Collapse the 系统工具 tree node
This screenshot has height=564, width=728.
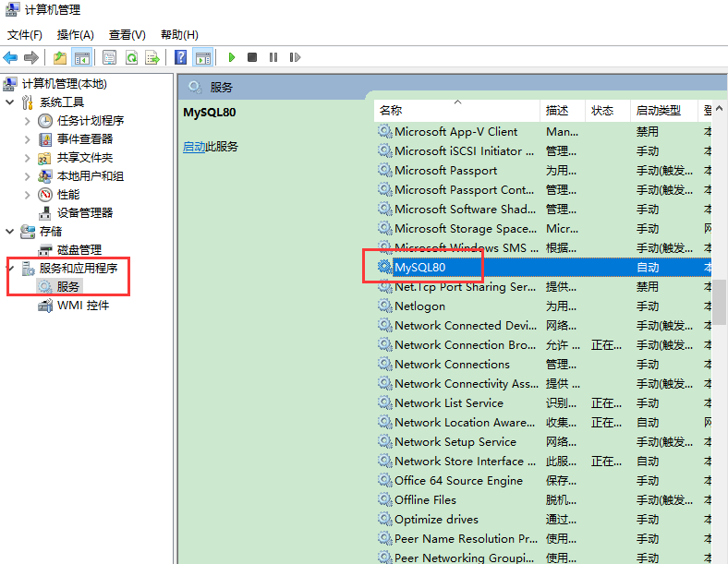pyautogui.click(x=10, y=102)
